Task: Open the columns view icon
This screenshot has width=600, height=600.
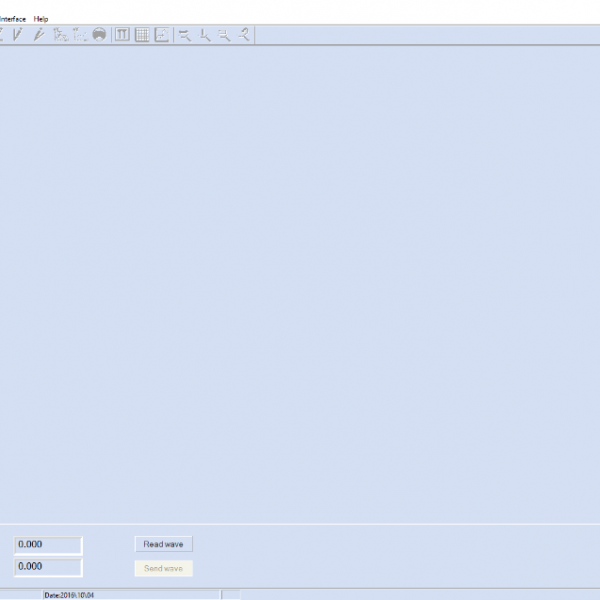Action: coord(122,35)
